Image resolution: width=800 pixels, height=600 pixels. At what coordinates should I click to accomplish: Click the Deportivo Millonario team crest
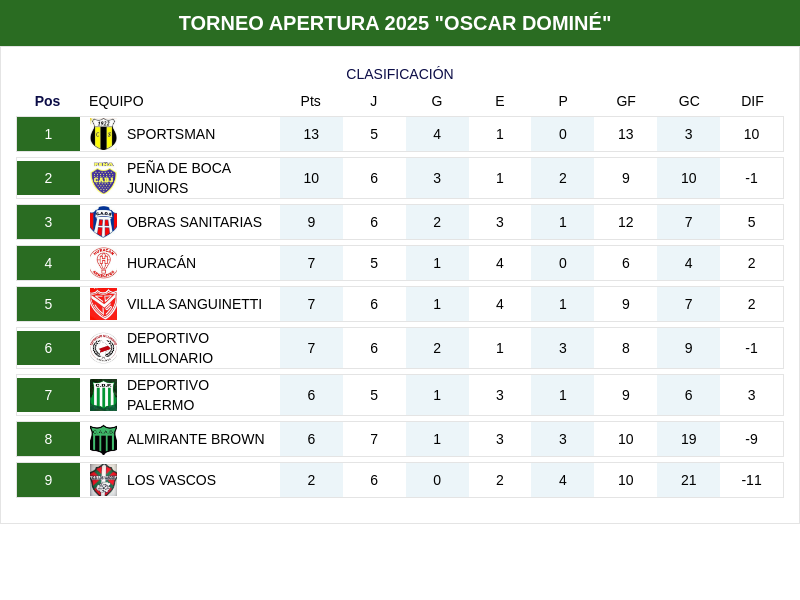pyautogui.click(x=103, y=348)
